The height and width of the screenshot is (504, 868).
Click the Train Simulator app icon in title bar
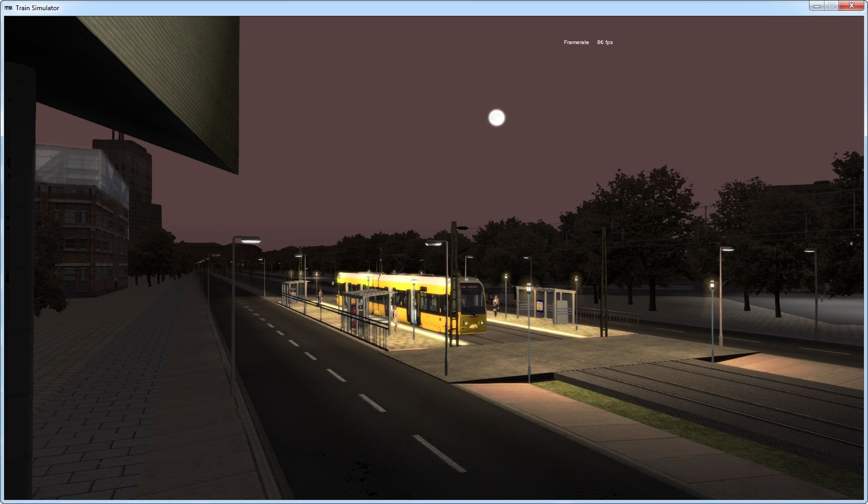(8, 8)
